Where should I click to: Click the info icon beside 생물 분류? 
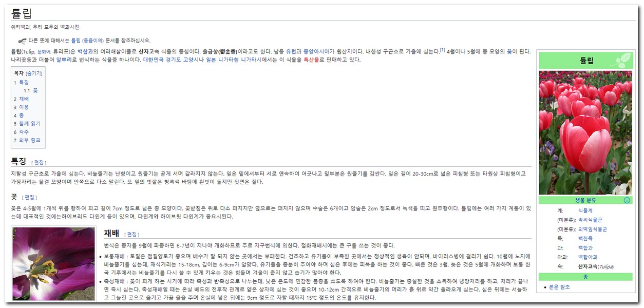pos(627,200)
